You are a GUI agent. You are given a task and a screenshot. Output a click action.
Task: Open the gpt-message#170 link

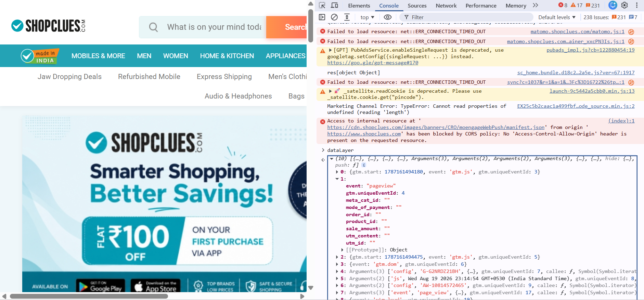coord(373,63)
